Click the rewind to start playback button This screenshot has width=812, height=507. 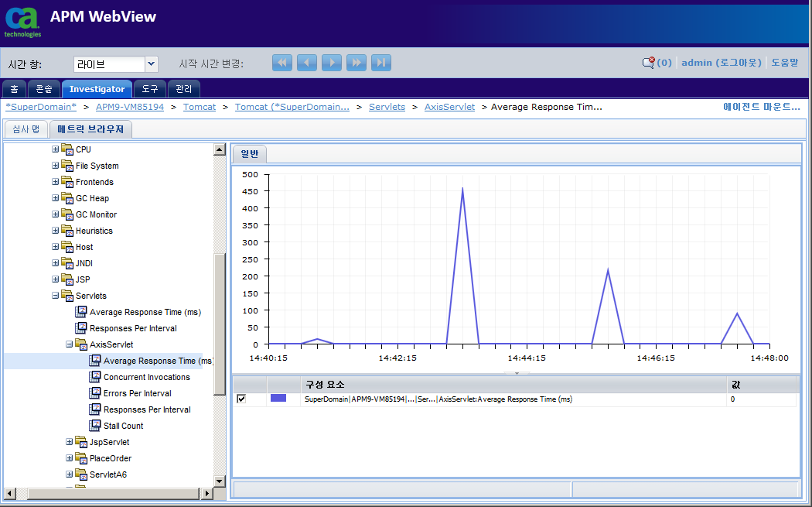(x=282, y=63)
